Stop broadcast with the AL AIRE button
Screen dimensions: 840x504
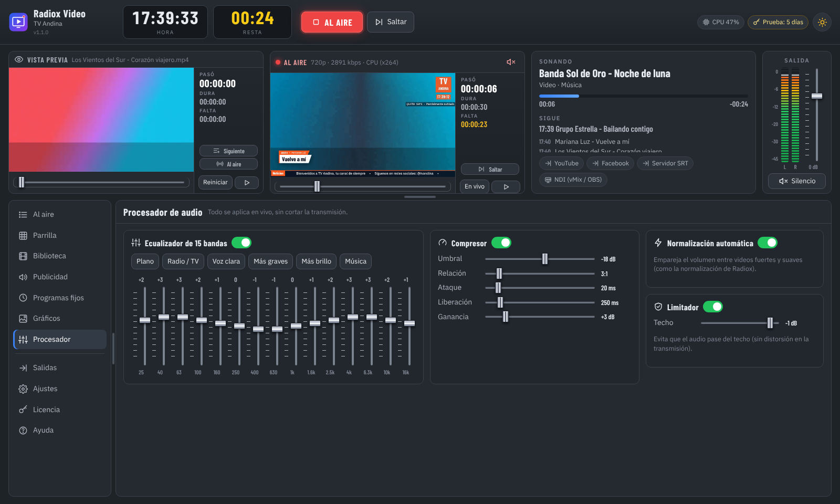(332, 22)
